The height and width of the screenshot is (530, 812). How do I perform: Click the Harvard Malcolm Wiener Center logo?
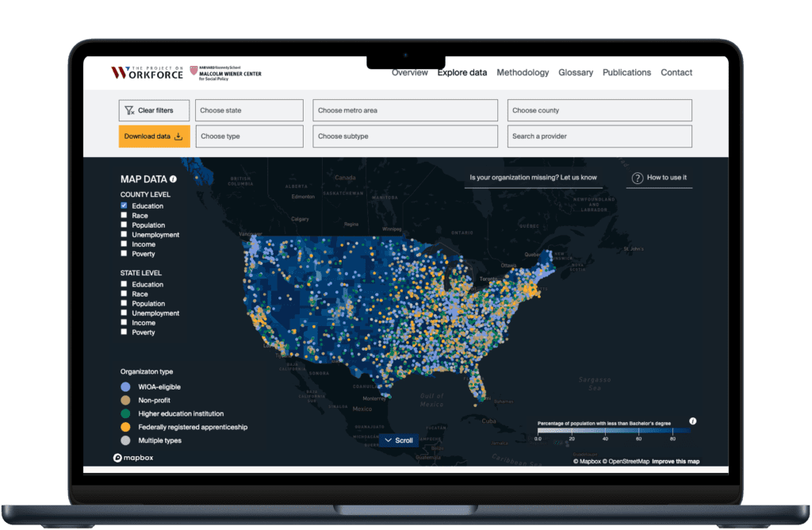226,73
